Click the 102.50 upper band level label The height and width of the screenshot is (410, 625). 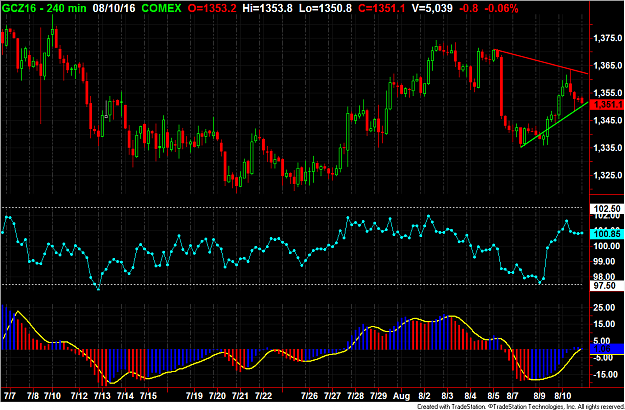607,208
